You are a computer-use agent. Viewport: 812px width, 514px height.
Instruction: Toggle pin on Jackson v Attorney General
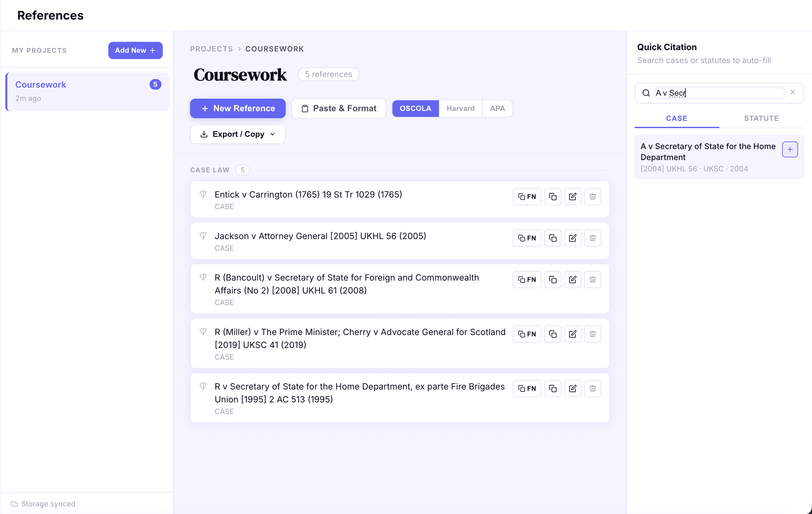coord(203,236)
